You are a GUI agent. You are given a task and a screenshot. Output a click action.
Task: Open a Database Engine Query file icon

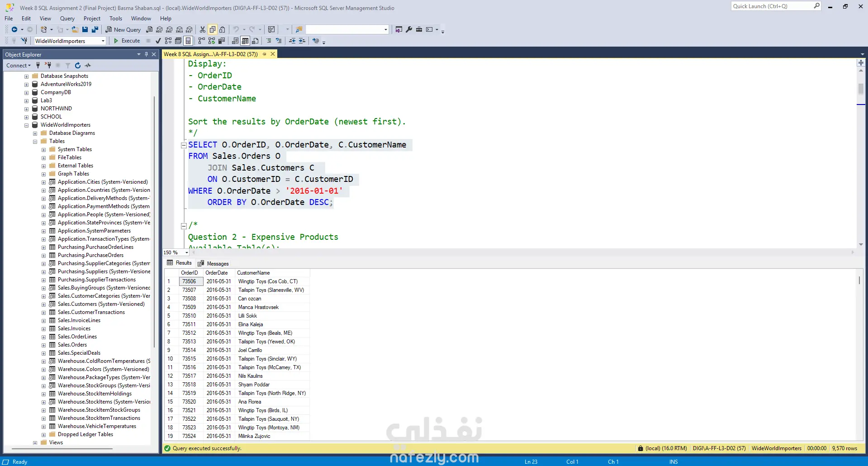(150, 29)
